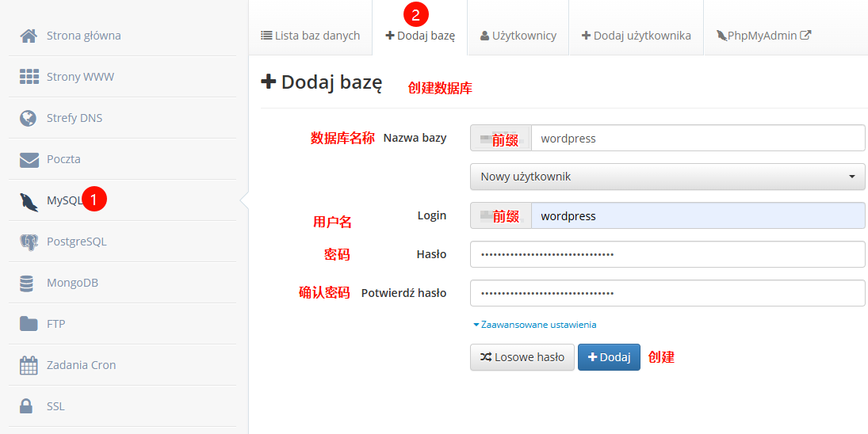Viewport: 868px width, 434px height.
Task: Click the FTP folder icon
Action: click(x=29, y=324)
